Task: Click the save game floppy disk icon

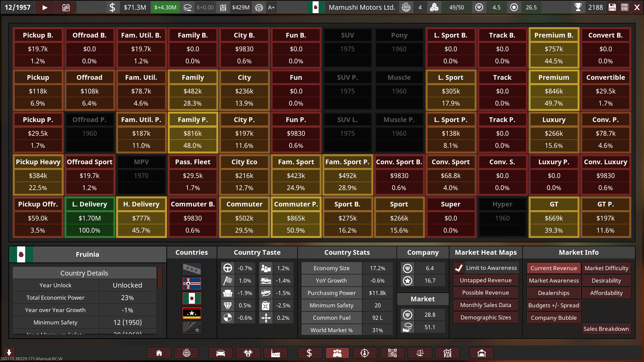Action: 612,7
